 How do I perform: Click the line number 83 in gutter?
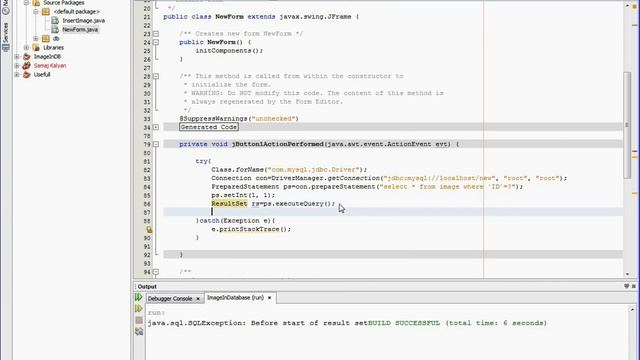coord(147,178)
